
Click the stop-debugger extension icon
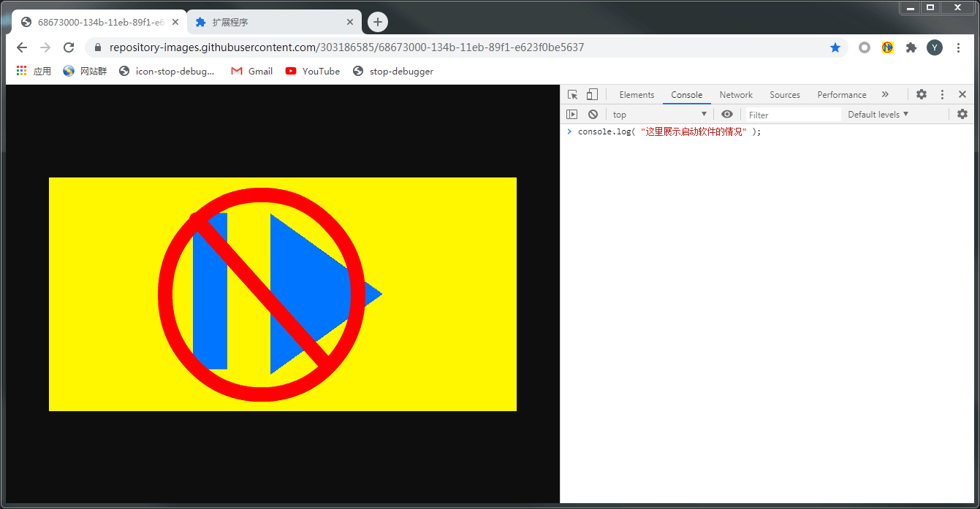[x=888, y=47]
